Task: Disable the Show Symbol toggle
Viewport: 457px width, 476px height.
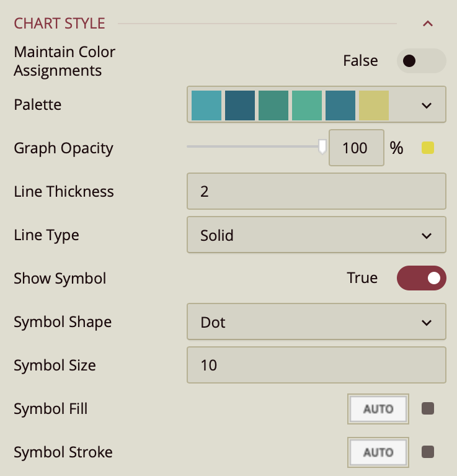Action: pyautogui.click(x=421, y=277)
